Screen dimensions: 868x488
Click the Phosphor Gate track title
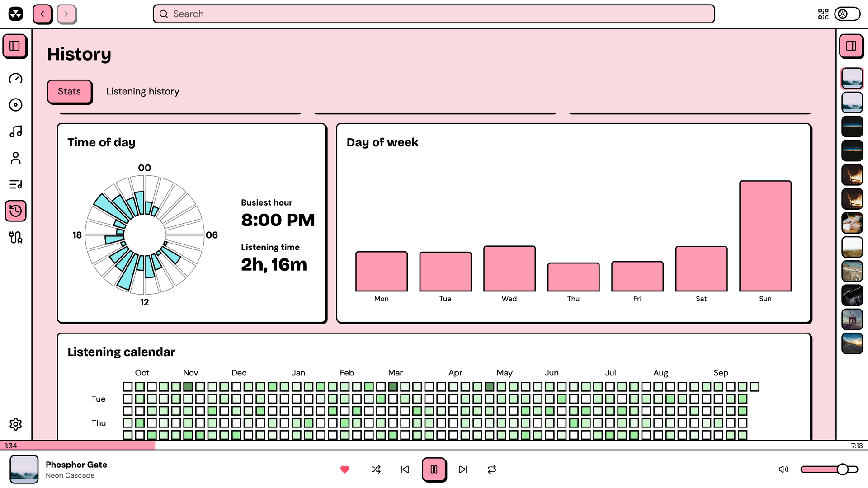click(x=76, y=465)
